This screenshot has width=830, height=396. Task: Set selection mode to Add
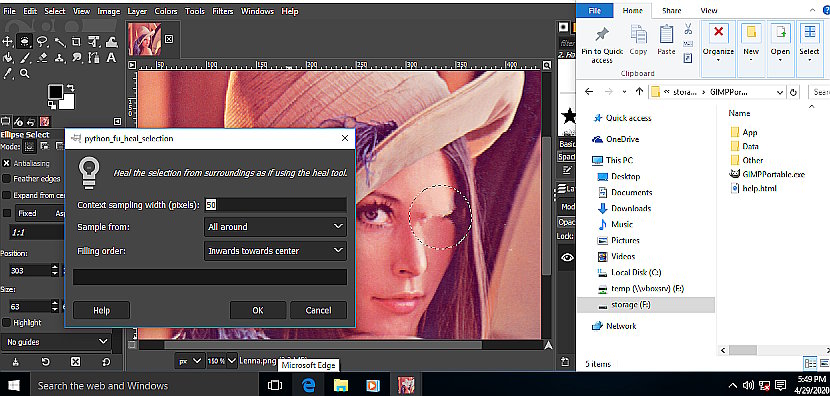(44, 147)
